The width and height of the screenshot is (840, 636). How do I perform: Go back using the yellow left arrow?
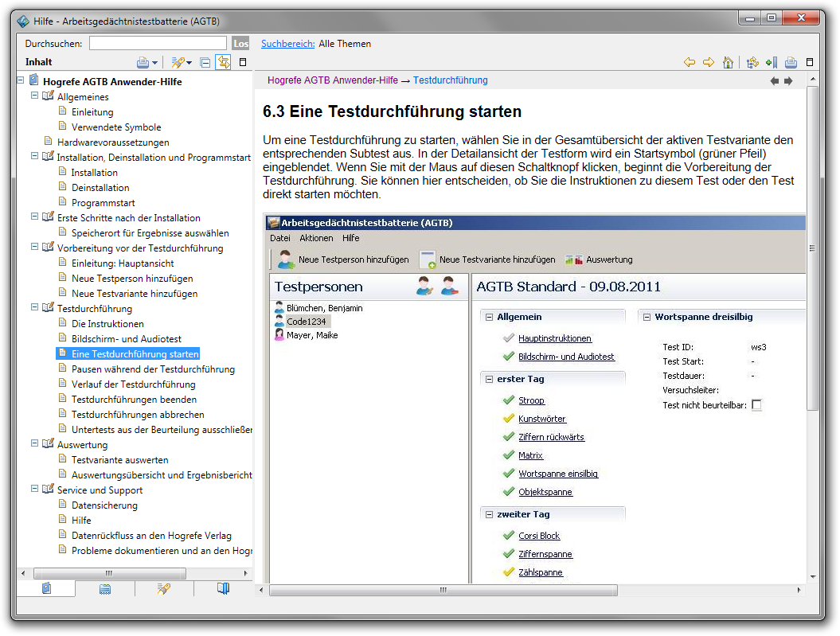click(x=690, y=62)
